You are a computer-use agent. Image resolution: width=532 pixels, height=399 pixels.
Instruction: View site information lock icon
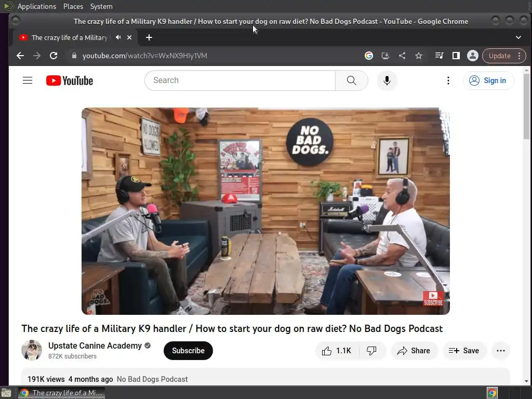[74, 56]
